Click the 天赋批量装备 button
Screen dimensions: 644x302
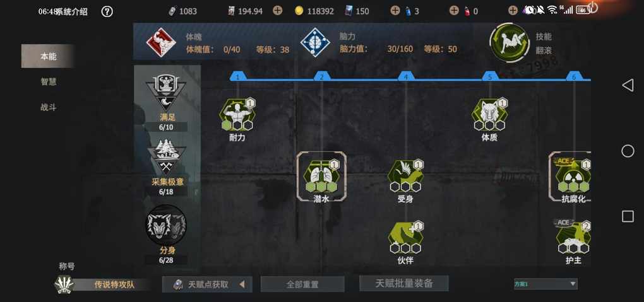(403, 283)
